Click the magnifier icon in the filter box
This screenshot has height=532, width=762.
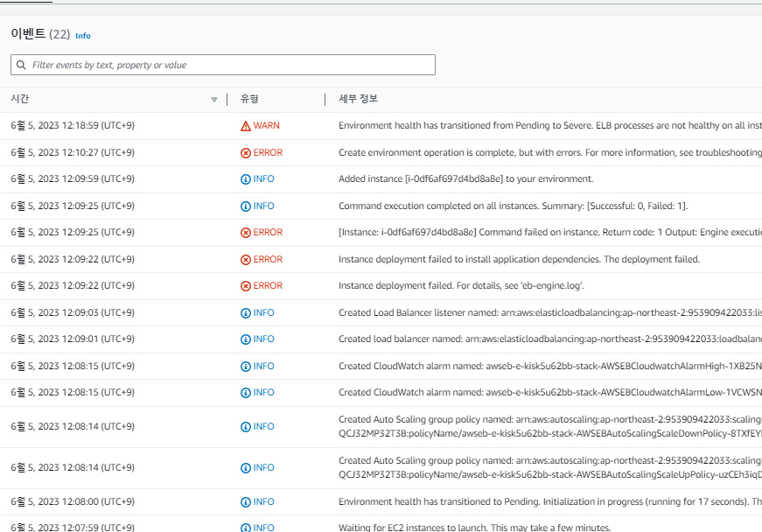21,65
